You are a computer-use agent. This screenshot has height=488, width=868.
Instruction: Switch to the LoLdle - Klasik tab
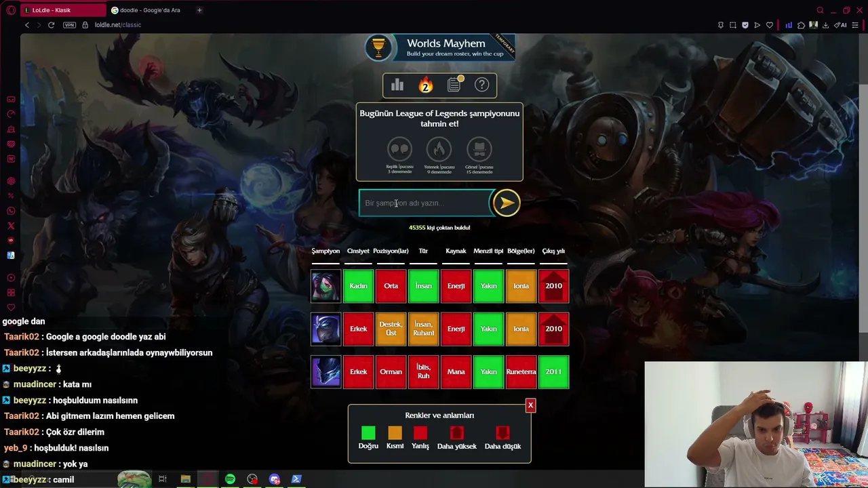[64, 10]
